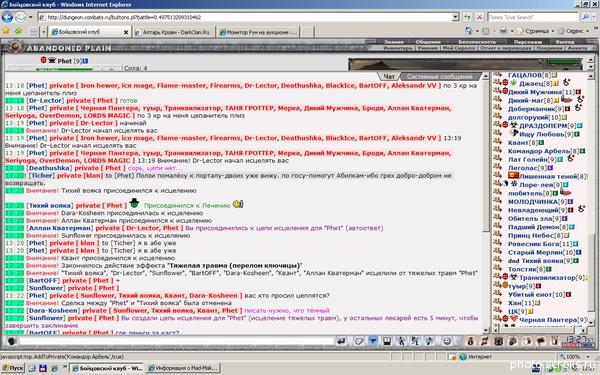
Task: Click the info badge next to Командор Арбель
Action: [x=583, y=151]
